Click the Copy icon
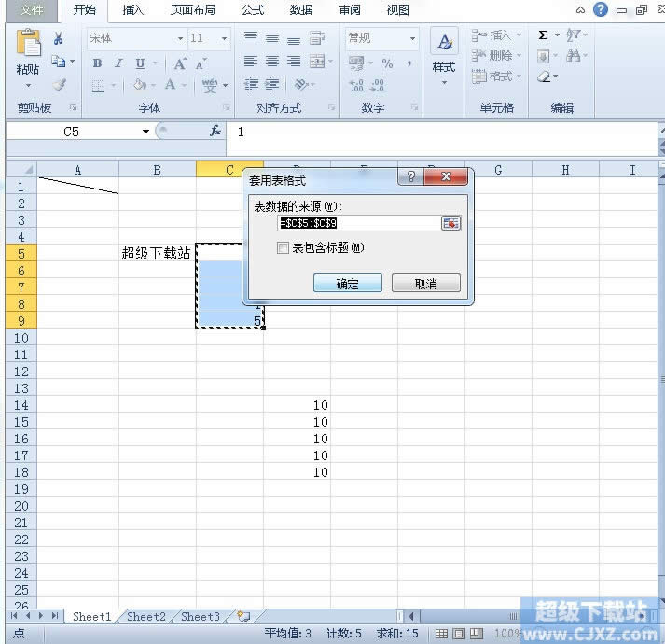Viewport: 665px width, 644px height. (58, 62)
